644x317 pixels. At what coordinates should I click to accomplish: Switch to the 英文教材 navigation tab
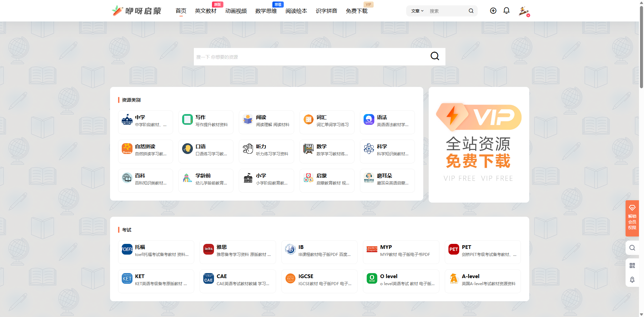(205, 10)
